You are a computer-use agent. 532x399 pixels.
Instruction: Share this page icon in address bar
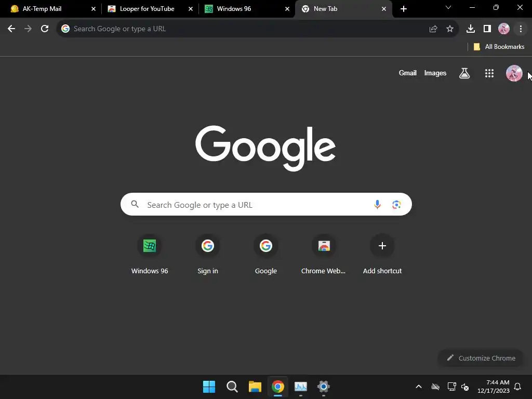tap(433, 29)
